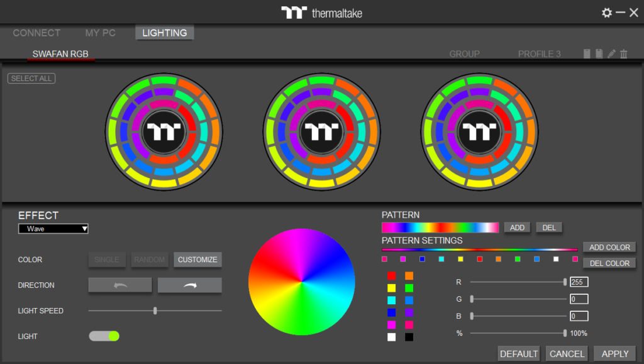Pick the red preset swatch

pos(391,276)
